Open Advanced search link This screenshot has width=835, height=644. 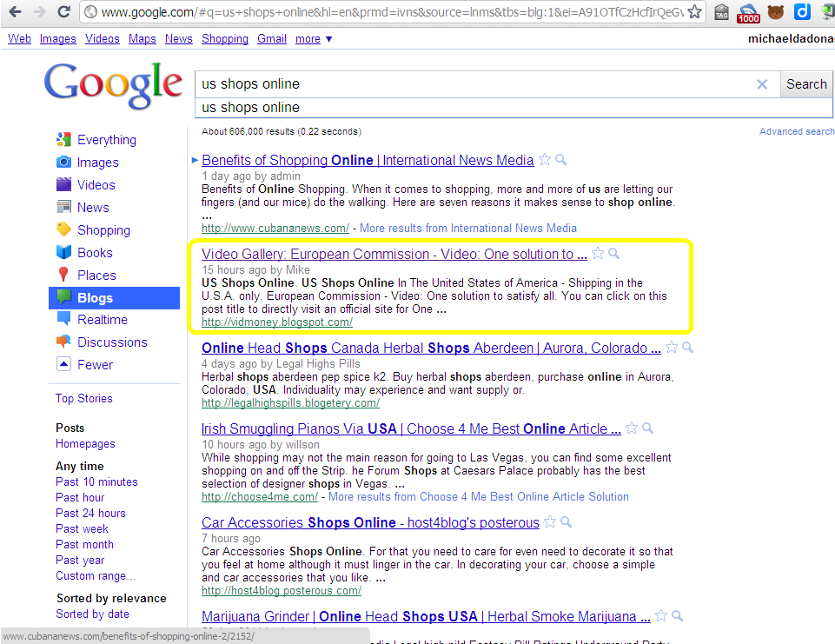(x=797, y=131)
